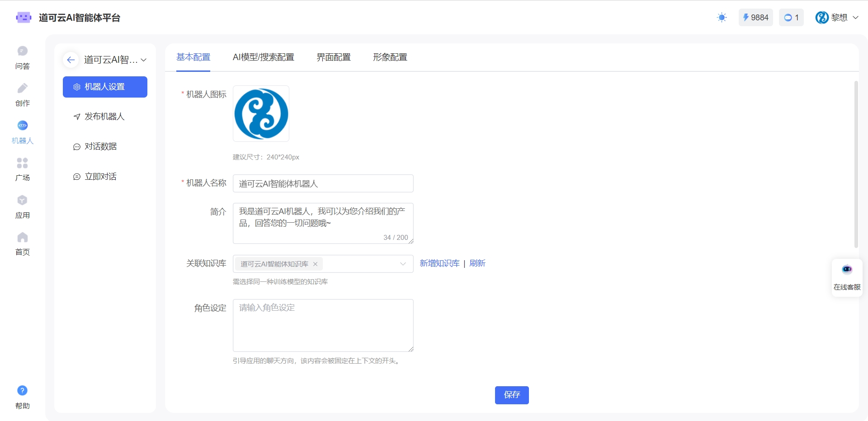This screenshot has height=421, width=868.
Task: Expand the 关联知识库 dropdown
Action: coord(403,264)
